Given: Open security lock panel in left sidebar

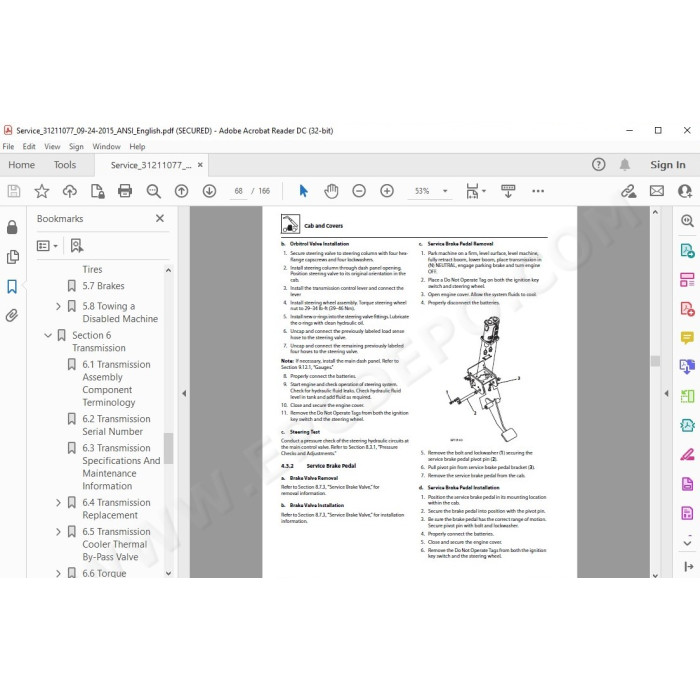Looking at the screenshot, I should pyautogui.click(x=12, y=227).
